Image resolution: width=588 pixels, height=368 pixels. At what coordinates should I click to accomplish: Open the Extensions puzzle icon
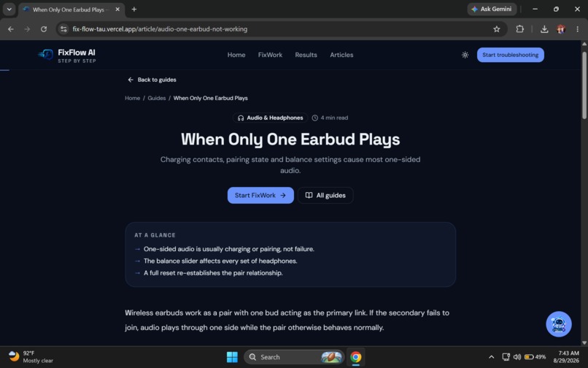[x=519, y=29]
